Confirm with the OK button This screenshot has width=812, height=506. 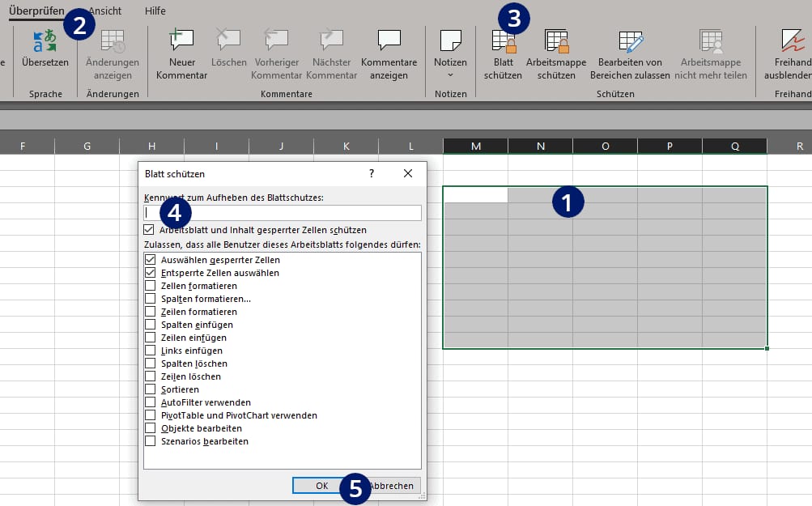pyautogui.click(x=321, y=485)
